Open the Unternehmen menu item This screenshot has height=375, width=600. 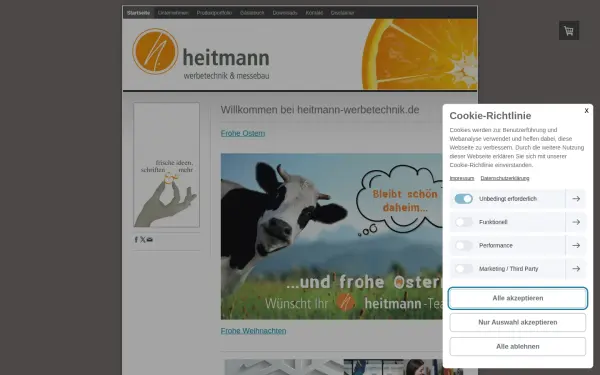[x=173, y=13]
